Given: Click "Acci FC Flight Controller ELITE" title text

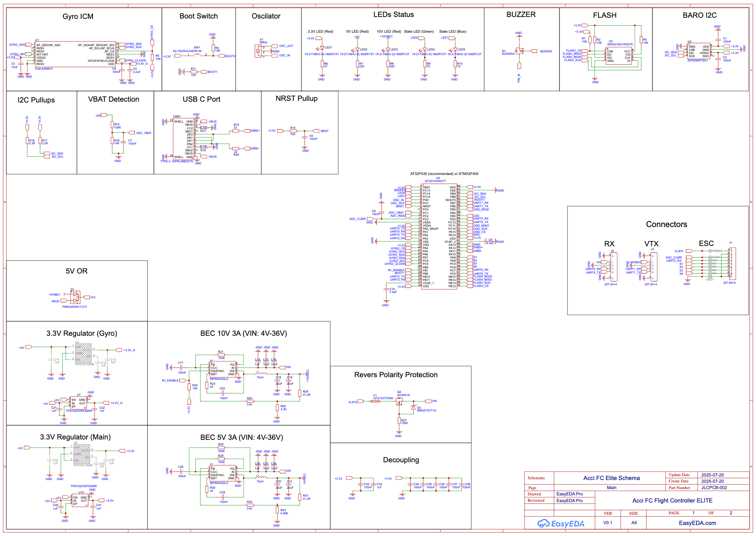Looking at the screenshot, I should tap(673, 501).
